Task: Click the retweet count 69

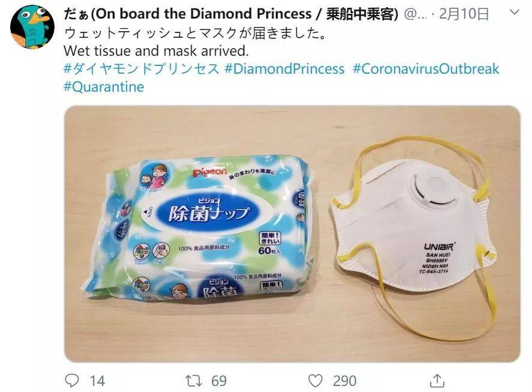Action: tap(219, 381)
